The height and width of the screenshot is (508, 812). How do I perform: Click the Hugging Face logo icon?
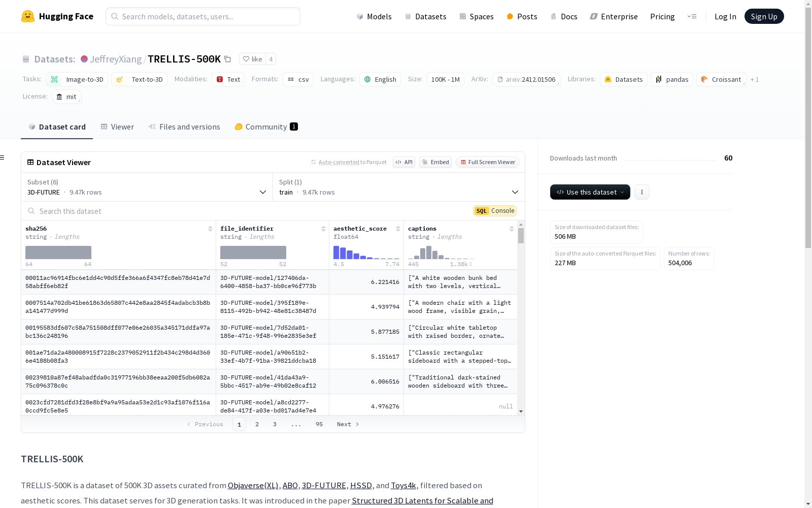tap(28, 16)
